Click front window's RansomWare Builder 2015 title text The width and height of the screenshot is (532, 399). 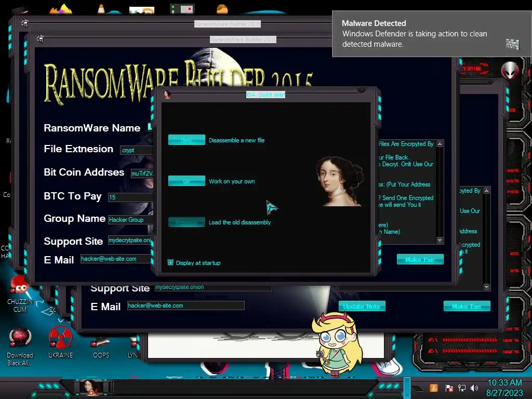click(243, 39)
